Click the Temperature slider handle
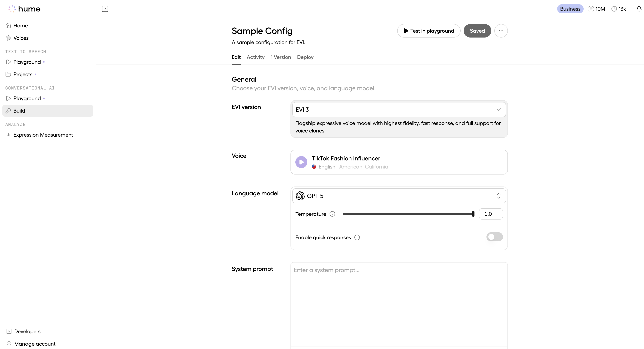Viewport: 644px width, 349px height. point(473,214)
